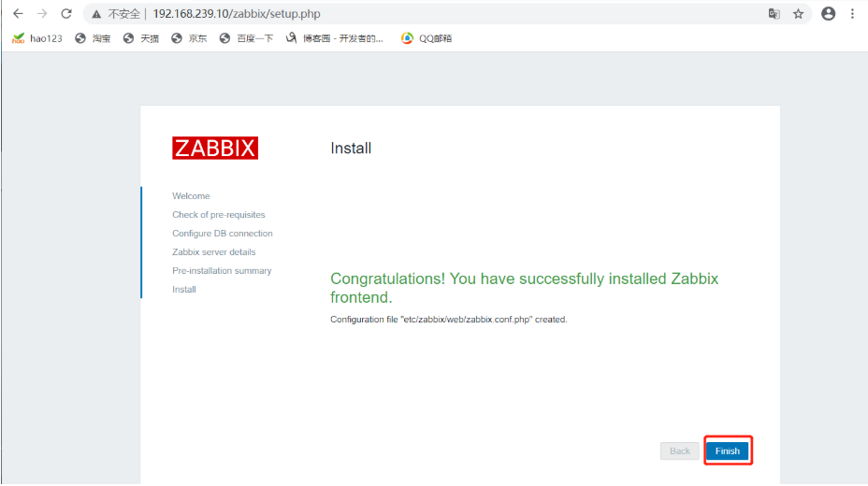Bookmark this page with the star
Image resolution: width=868 pixels, height=486 pixels.
point(798,14)
